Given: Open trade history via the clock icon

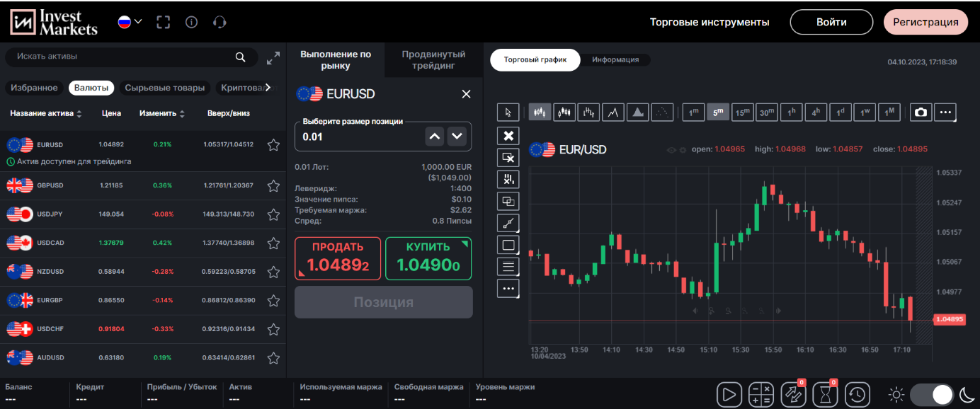Looking at the screenshot, I should point(857,394).
